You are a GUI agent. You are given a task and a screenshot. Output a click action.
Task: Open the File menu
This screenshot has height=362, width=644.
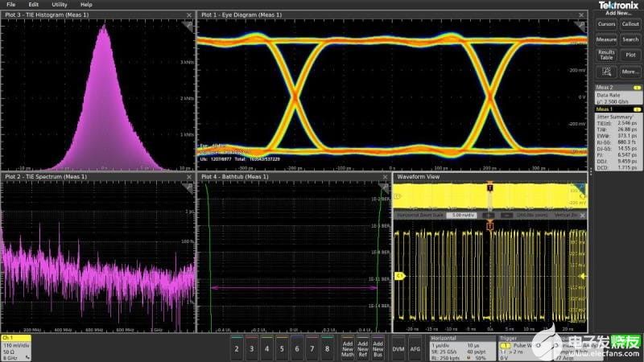[10, 4]
